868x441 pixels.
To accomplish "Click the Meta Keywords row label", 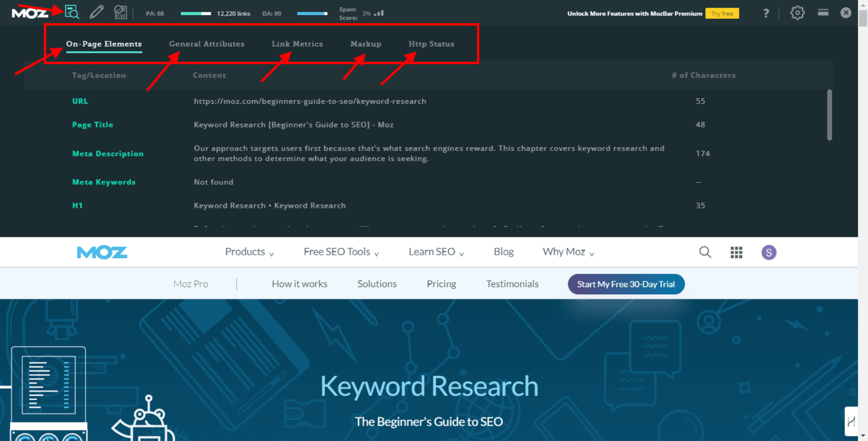I will point(104,182).
